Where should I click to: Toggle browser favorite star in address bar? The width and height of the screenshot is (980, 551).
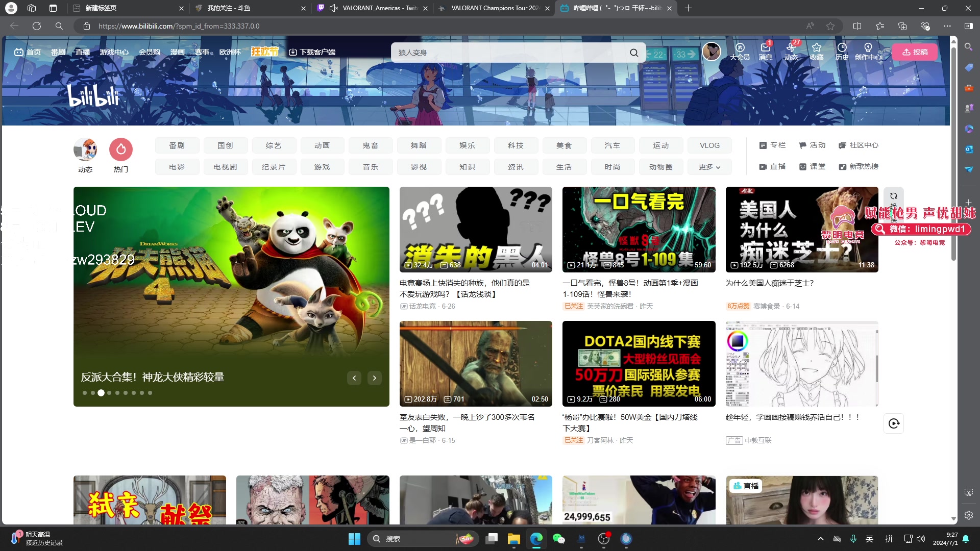coord(830,26)
